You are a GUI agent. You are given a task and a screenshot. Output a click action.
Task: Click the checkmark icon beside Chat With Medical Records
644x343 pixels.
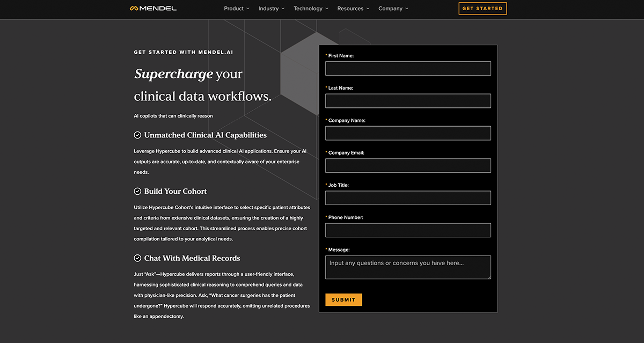click(x=137, y=258)
